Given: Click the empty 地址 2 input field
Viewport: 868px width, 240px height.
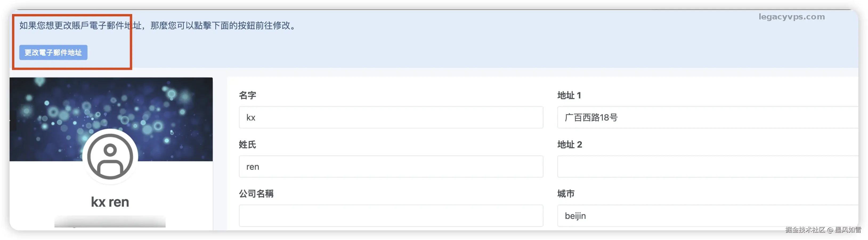Looking at the screenshot, I should pos(708,167).
